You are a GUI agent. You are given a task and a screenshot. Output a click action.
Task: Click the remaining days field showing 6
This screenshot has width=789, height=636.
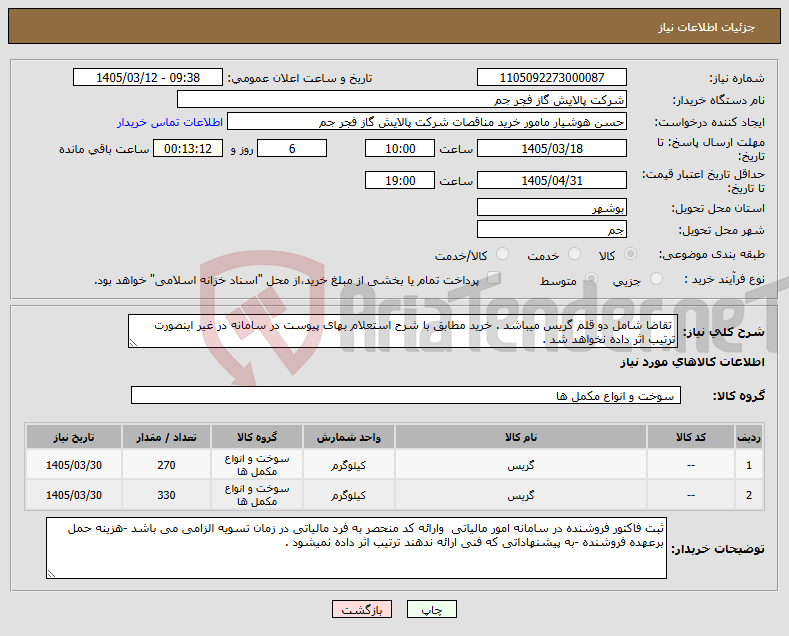[x=292, y=148]
